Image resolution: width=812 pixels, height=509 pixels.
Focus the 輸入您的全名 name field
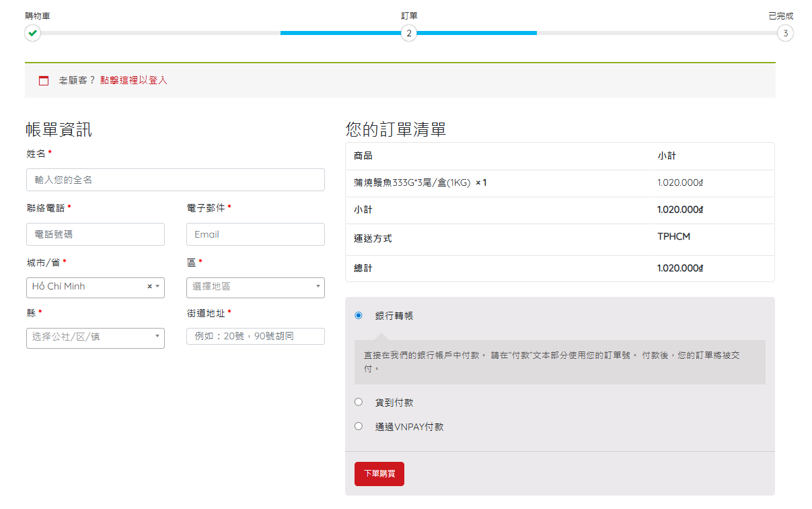pos(175,180)
